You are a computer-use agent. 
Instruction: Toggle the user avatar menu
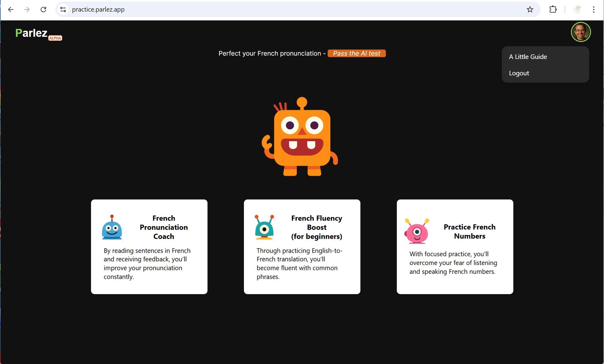[x=581, y=32]
